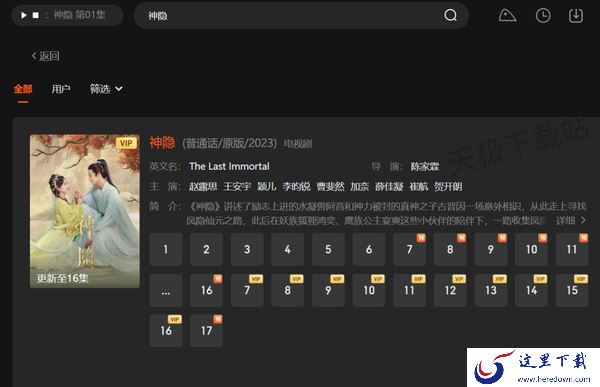Open actor 崔航's link
Viewport: 600px width, 387px height.
click(x=419, y=186)
